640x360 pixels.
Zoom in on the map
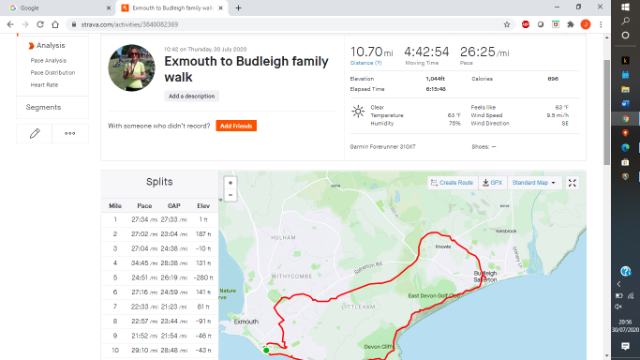(230, 183)
